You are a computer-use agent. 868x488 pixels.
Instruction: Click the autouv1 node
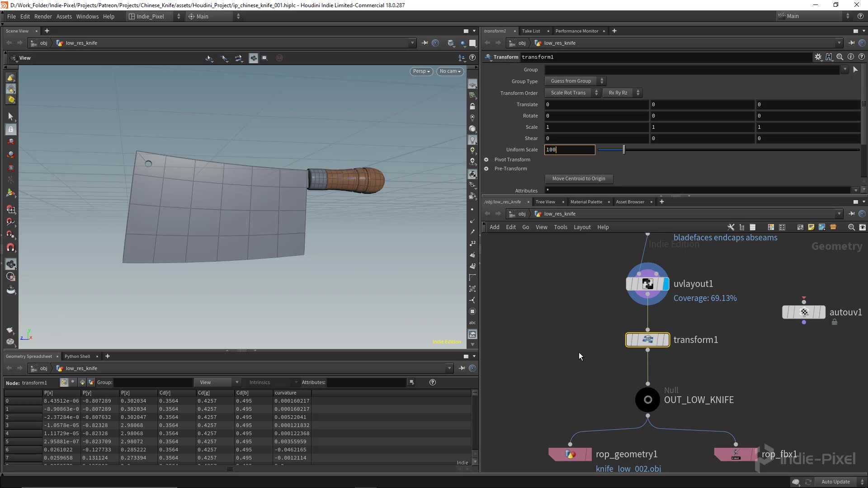point(804,312)
